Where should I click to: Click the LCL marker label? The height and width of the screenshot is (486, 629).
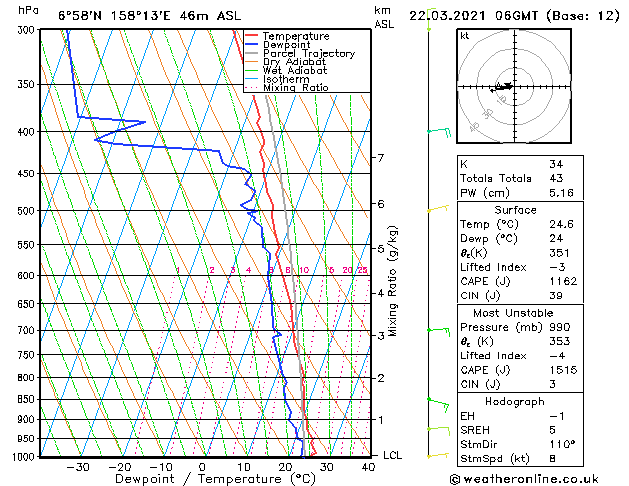click(x=392, y=456)
